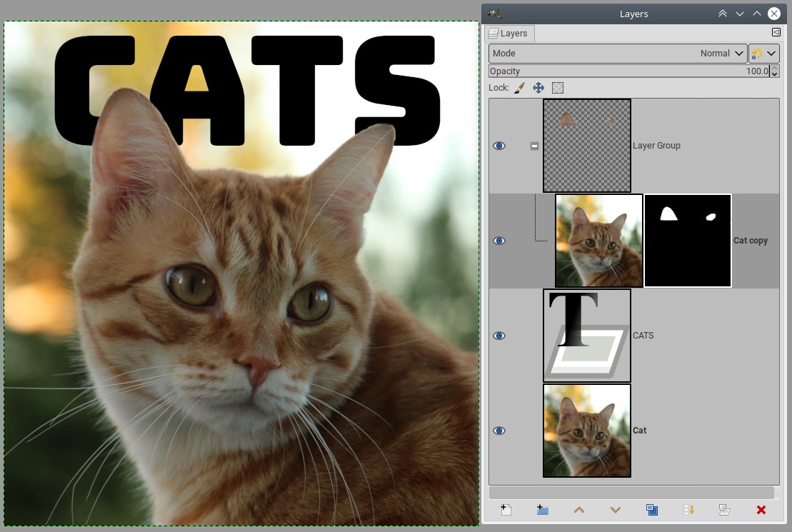Image resolution: width=792 pixels, height=532 pixels.
Task: Create a new layer with bottom icon
Action: pyautogui.click(x=506, y=509)
